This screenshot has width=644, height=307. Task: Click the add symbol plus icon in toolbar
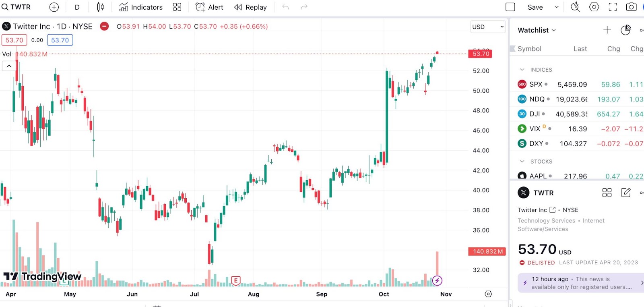[x=54, y=7]
